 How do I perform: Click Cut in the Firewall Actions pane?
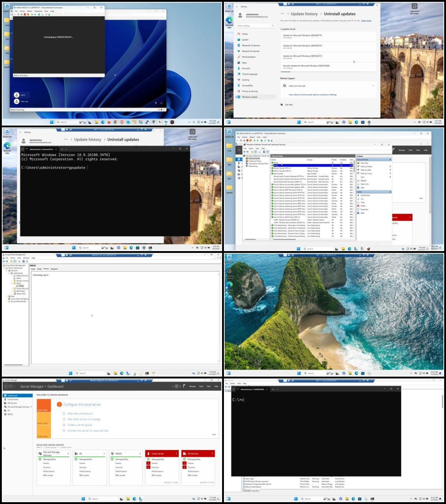tap(362, 199)
